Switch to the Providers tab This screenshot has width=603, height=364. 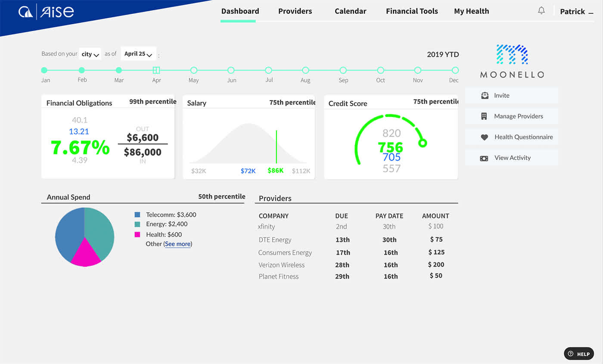[x=295, y=11]
